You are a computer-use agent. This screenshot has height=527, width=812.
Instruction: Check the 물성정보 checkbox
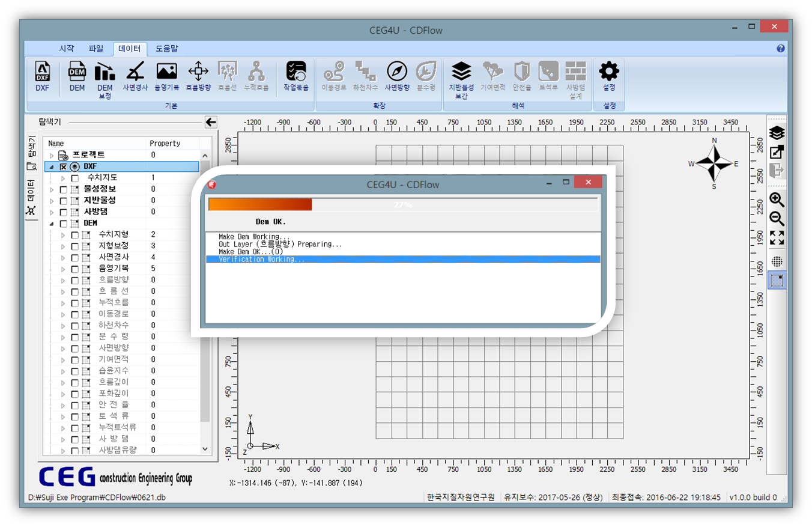[x=64, y=189]
